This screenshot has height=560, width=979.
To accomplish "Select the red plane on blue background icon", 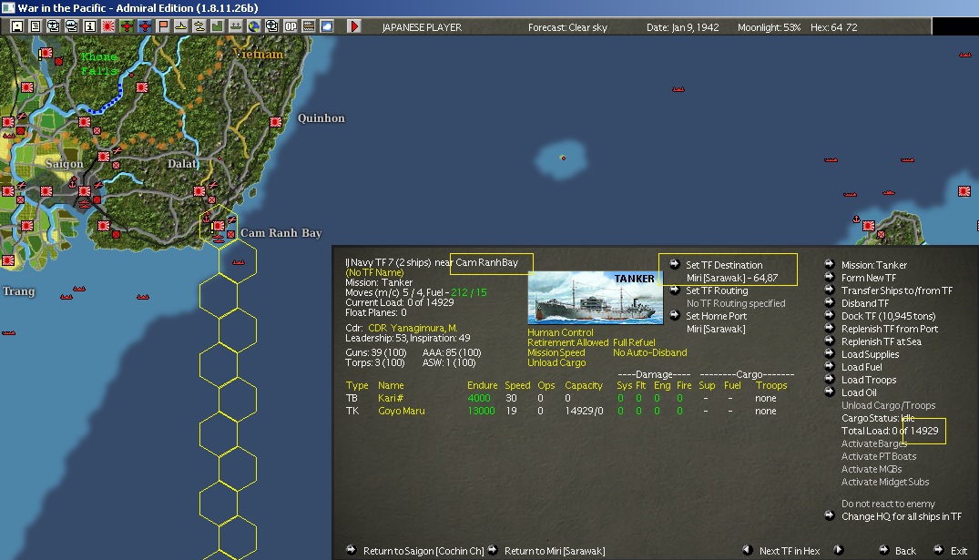I will coord(145,26).
